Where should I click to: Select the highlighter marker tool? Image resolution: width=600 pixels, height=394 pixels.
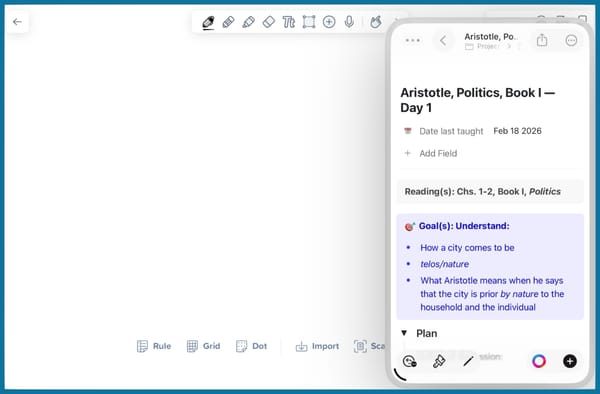coord(249,22)
